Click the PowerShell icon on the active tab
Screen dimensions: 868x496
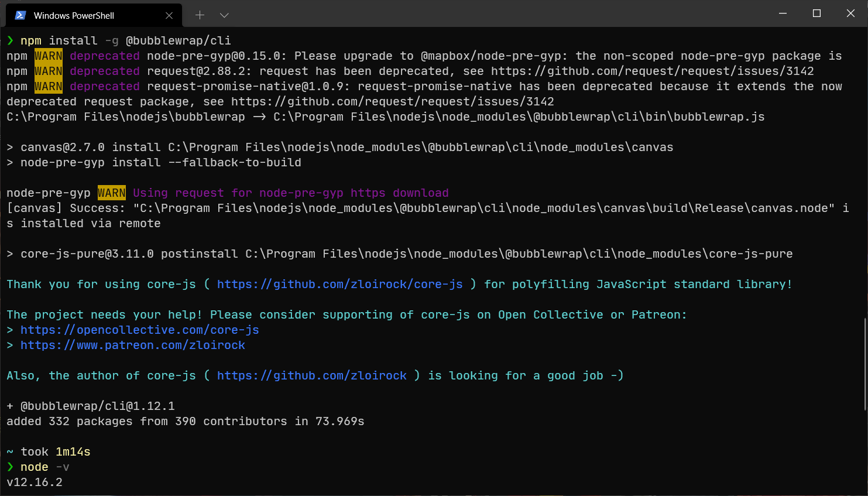click(20, 15)
